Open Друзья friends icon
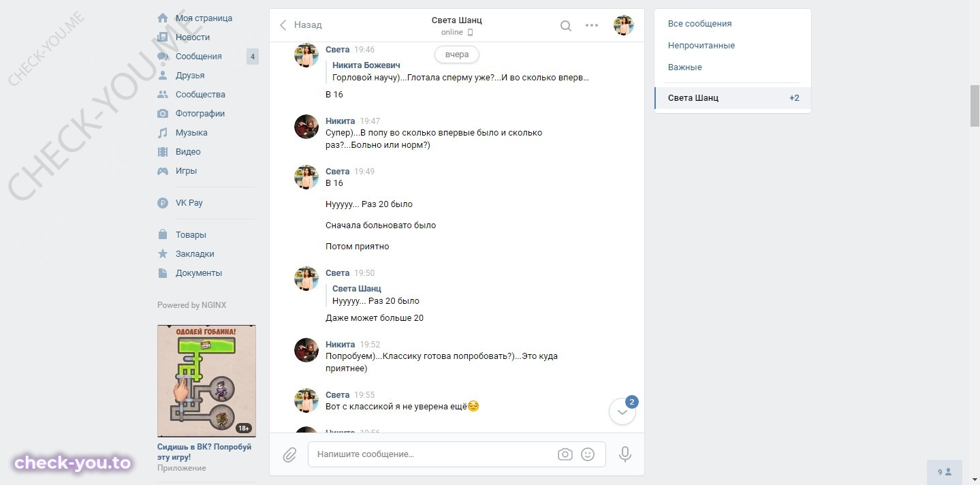The height and width of the screenshot is (485, 980). click(x=163, y=76)
